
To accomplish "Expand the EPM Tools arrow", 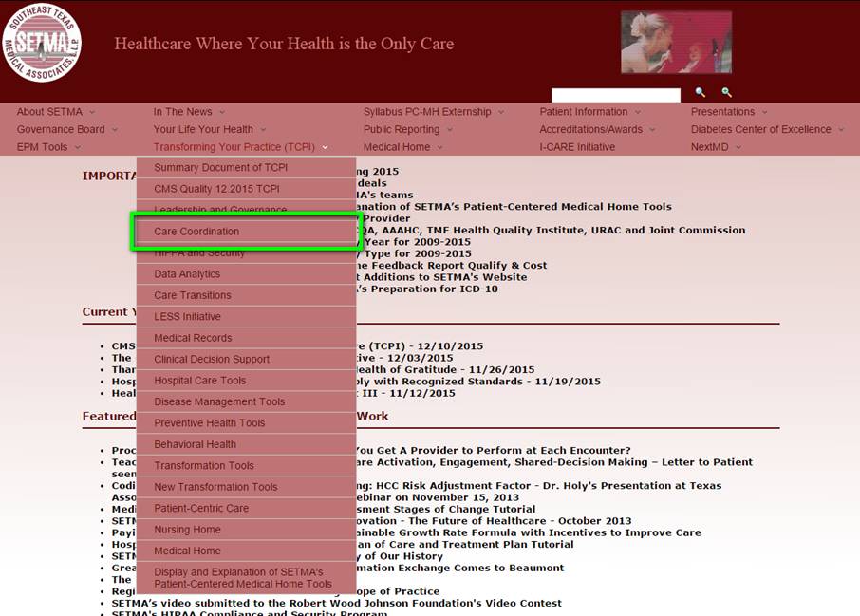I will click(x=77, y=147).
